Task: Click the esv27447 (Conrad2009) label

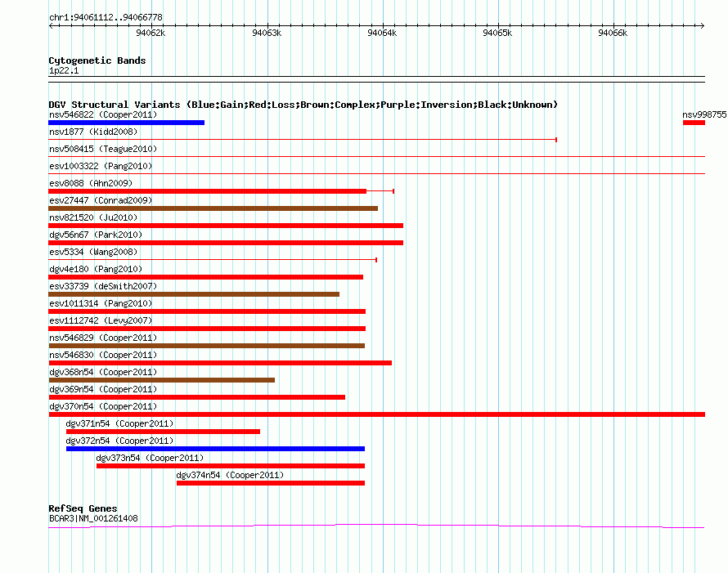Action: (101, 200)
